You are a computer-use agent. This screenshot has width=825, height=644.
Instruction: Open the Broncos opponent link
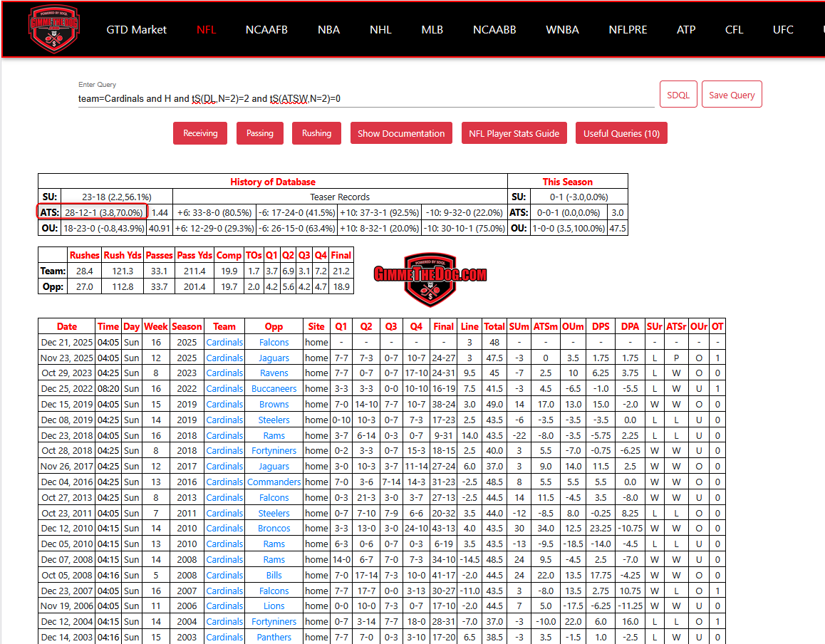[274, 529]
